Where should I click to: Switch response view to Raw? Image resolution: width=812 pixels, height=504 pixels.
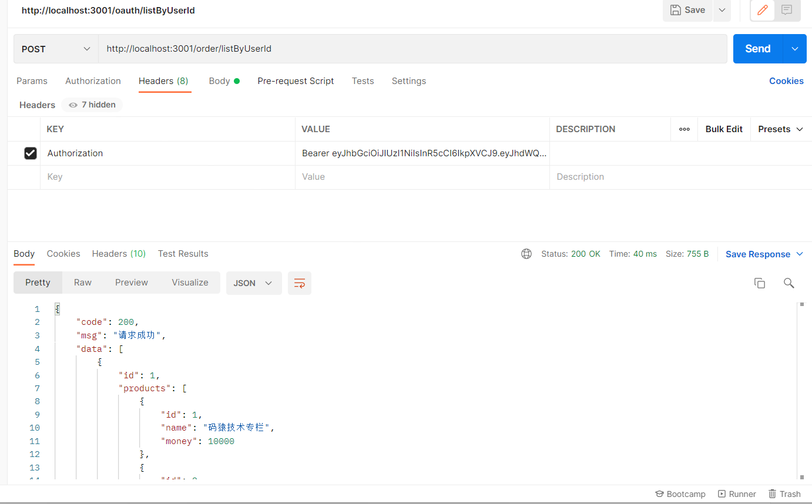pyautogui.click(x=83, y=283)
